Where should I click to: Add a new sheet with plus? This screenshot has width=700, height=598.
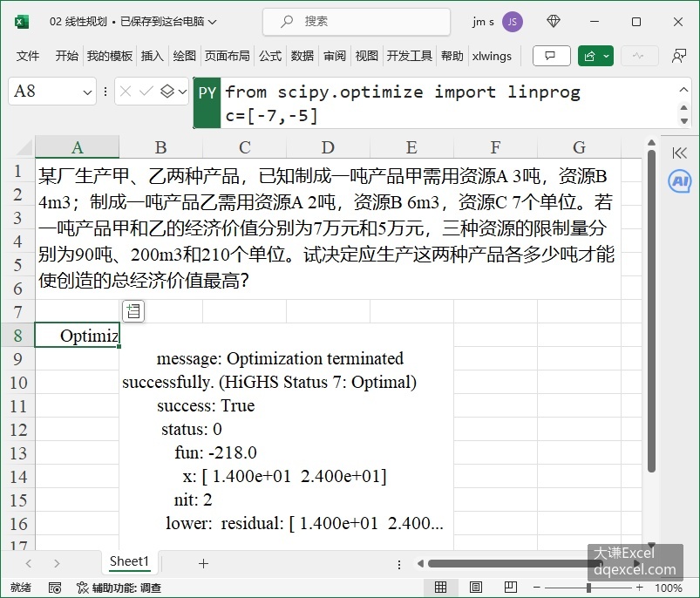[x=204, y=563]
